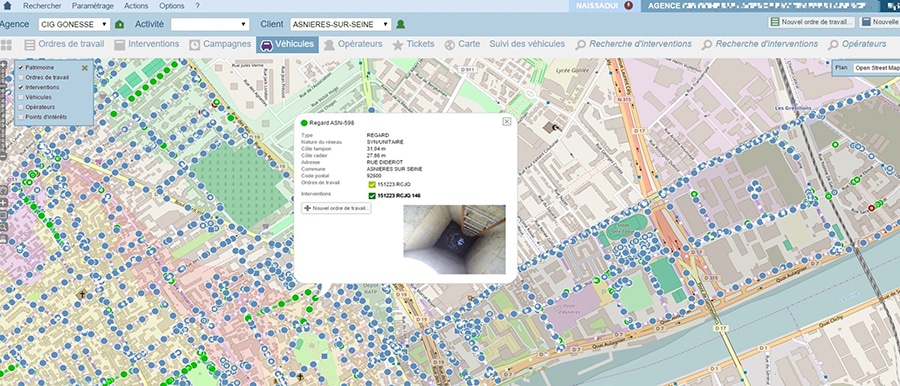Close the Regard ASN-598 popup
Viewport: 900px width, 386px height.
[x=506, y=121]
